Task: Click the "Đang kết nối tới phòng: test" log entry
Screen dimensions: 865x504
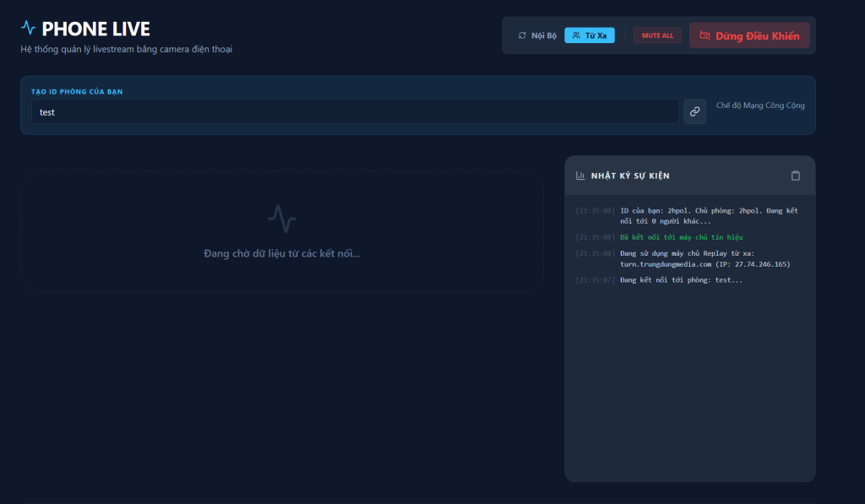Action: pos(681,279)
